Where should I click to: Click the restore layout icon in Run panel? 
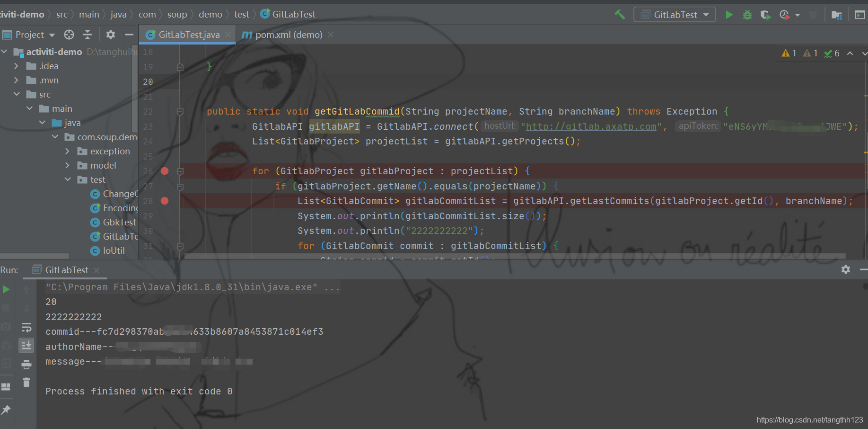[6, 387]
